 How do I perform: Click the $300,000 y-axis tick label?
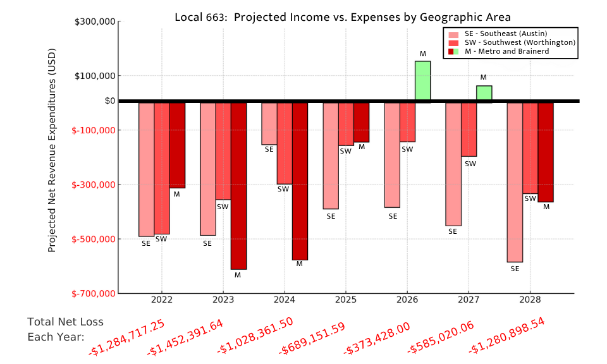click(x=95, y=21)
